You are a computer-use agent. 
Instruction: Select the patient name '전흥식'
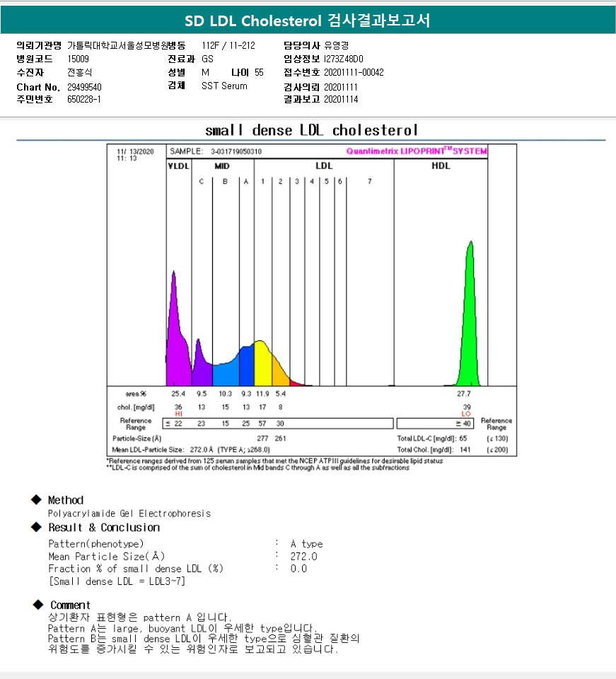[x=79, y=72]
